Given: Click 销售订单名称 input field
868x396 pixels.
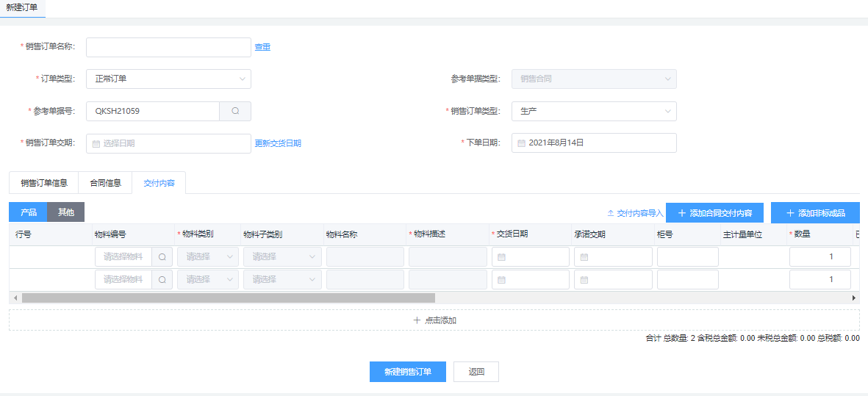Looking at the screenshot, I should click(168, 47).
